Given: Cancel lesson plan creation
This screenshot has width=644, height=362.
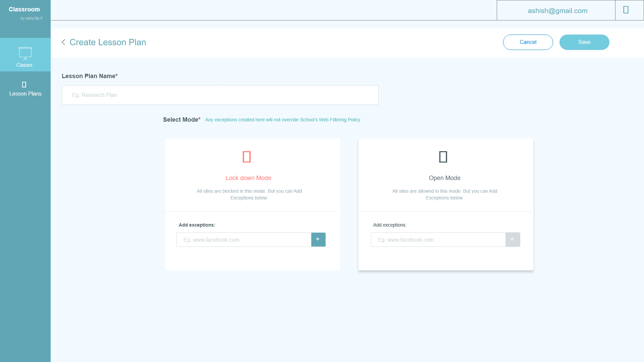Looking at the screenshot, I should (x=528, y=42).
